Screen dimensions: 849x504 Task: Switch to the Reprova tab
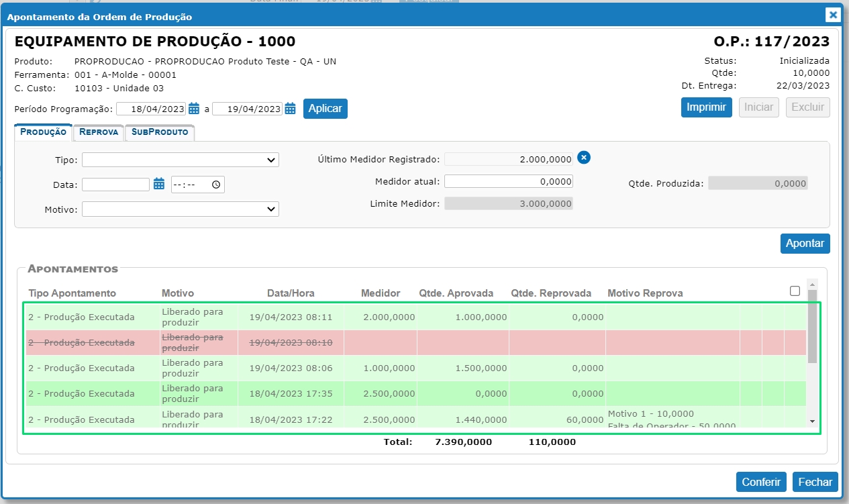coord(99,132)
